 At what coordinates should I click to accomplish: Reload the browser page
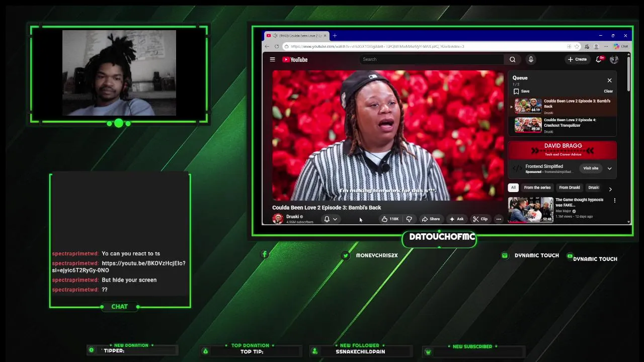coord(277,46)
